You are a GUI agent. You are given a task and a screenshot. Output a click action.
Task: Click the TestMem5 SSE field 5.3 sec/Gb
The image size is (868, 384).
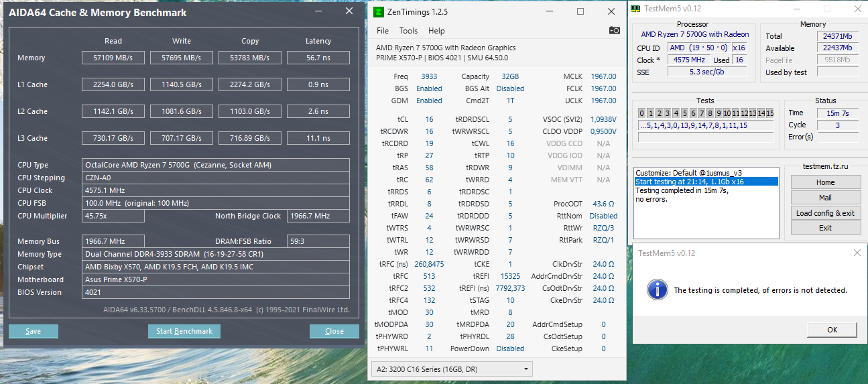pyautogui.click(x=707, y=72)
